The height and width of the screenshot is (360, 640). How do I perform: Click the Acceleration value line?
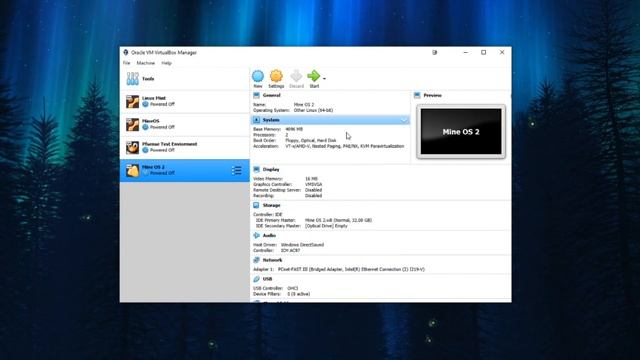pos(344,146)
